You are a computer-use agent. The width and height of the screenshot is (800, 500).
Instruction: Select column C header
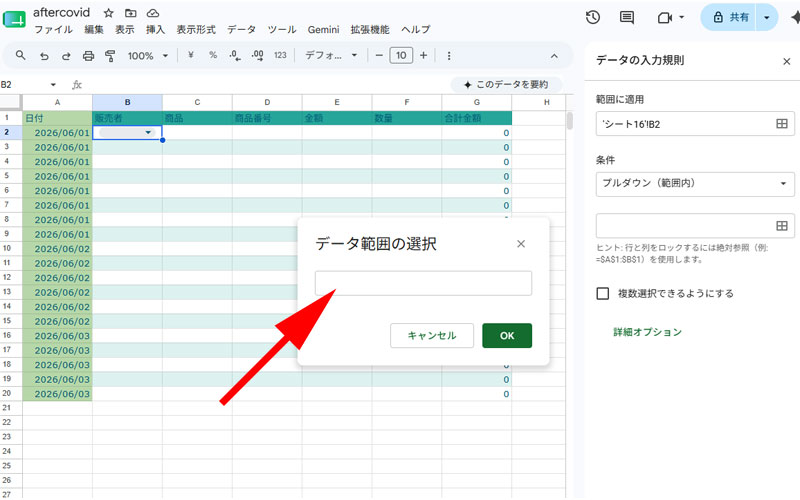click(197, 102)
